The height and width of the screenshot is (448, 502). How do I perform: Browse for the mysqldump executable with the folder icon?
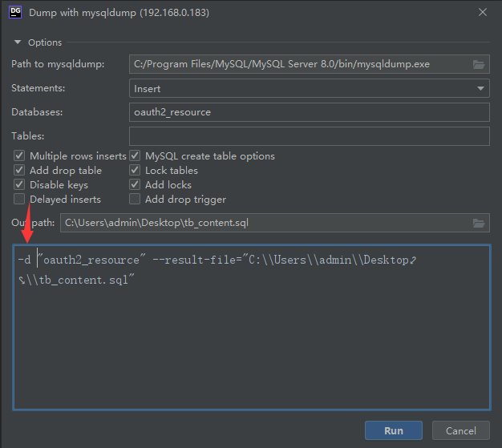(x=479, y=64)
